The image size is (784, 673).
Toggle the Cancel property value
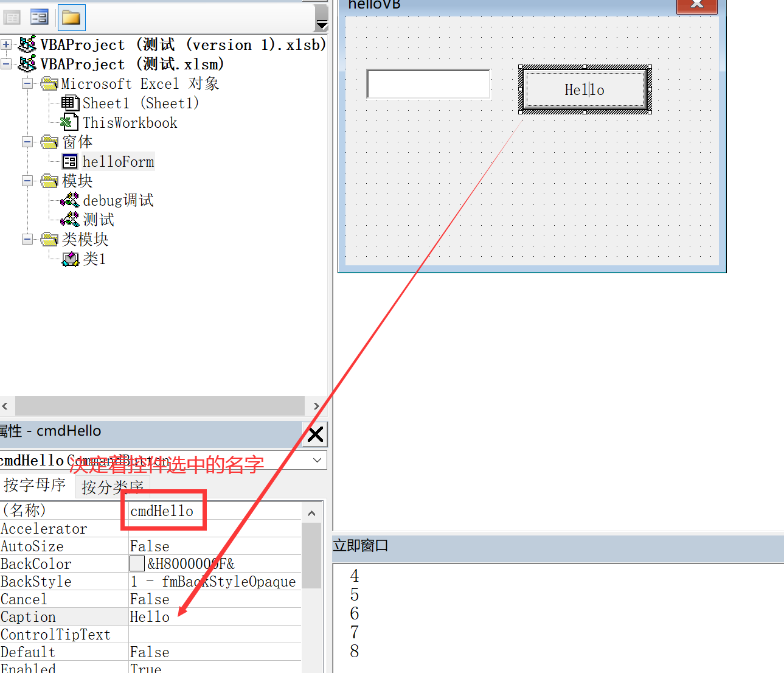[149, 599]
